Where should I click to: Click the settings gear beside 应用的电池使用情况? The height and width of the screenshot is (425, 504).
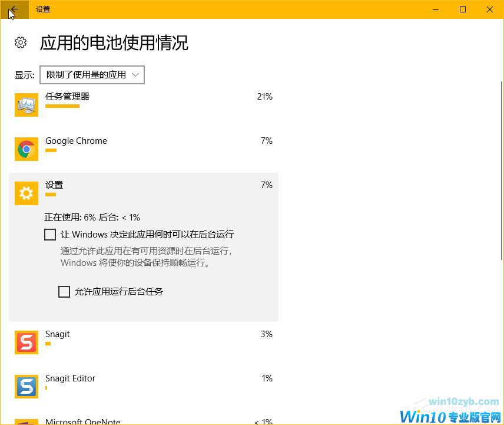[21, 42]
